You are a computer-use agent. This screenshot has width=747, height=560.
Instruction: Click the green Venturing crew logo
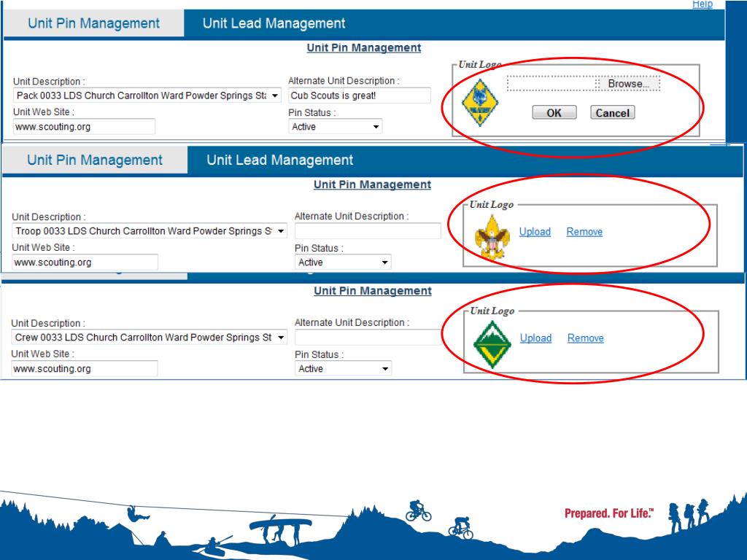pos(492,345)
